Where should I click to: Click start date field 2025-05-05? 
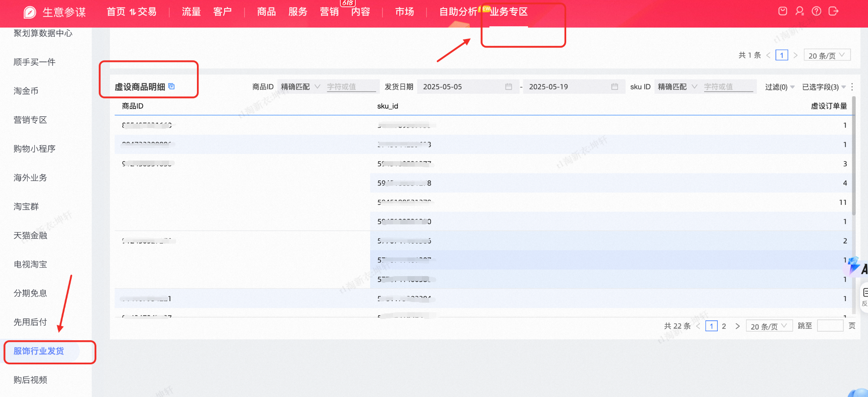(x=468, y=87)
